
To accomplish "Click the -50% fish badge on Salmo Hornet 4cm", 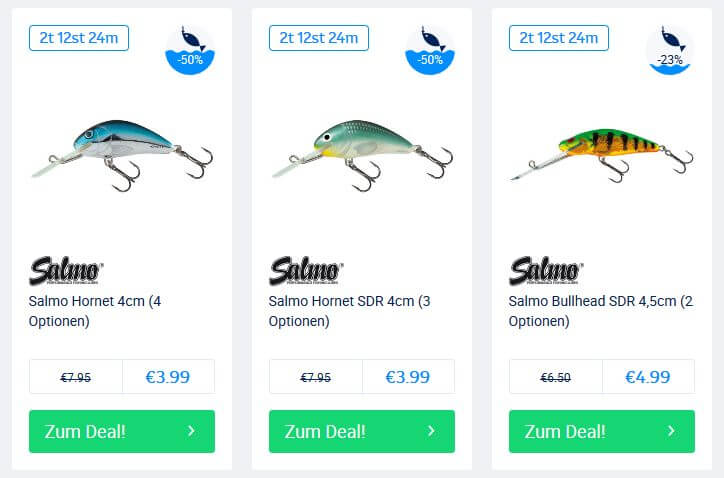I will (190, 50).
